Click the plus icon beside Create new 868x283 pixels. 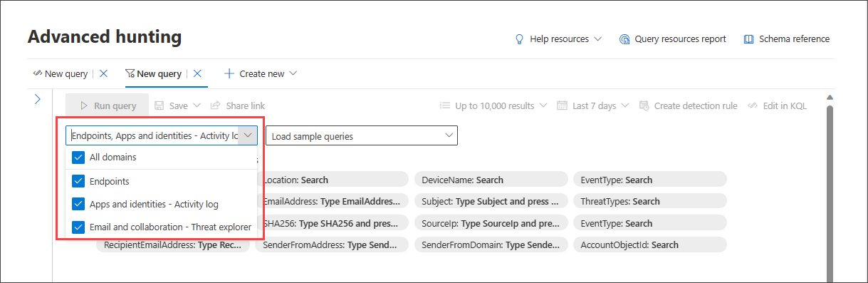coord(229,73)
